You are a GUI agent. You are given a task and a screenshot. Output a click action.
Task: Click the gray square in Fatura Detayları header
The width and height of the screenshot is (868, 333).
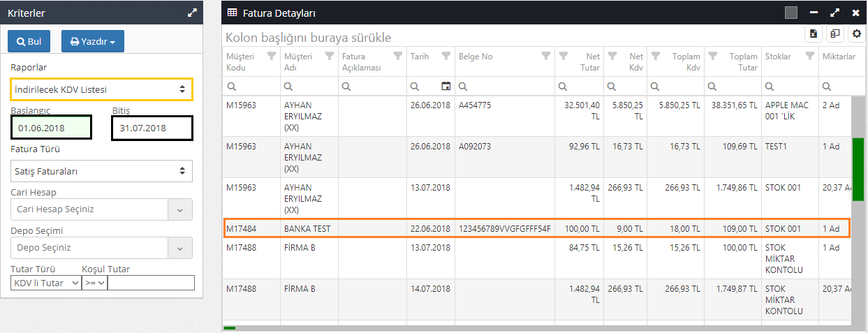pos(791,13)
